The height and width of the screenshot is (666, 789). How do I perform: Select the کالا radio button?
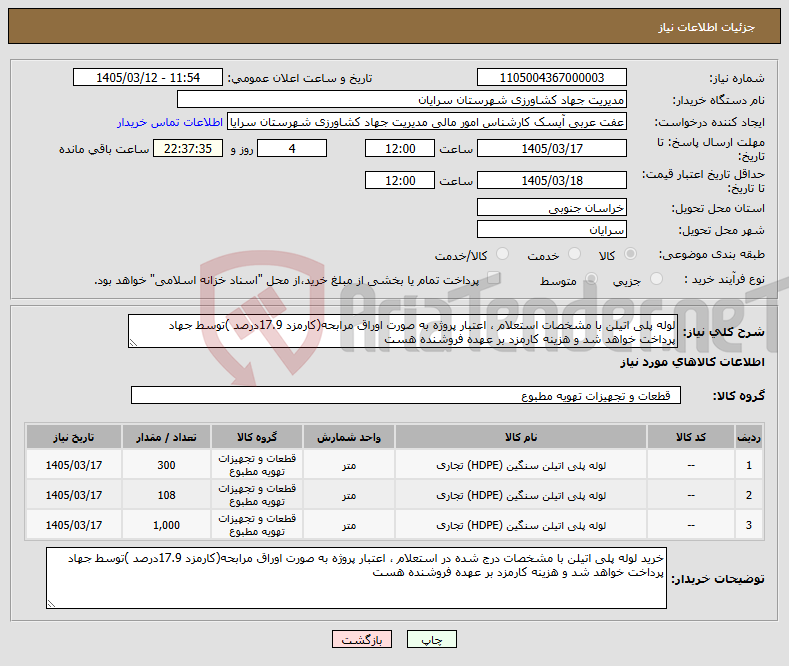630,255
